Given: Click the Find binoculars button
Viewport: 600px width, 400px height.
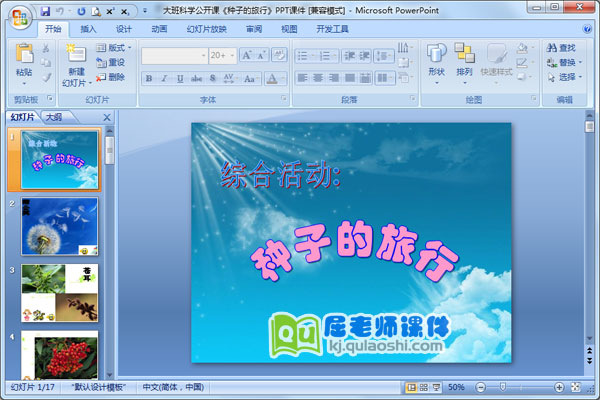Looking at the screenshot, I should tap(561, 48).
